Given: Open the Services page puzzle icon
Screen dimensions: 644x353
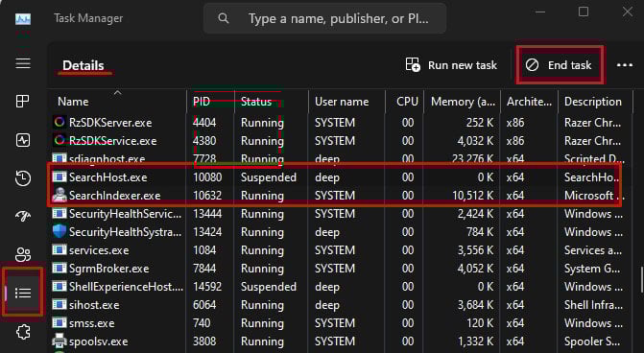Looking at the screenshot, I should (x=23, y=332).
